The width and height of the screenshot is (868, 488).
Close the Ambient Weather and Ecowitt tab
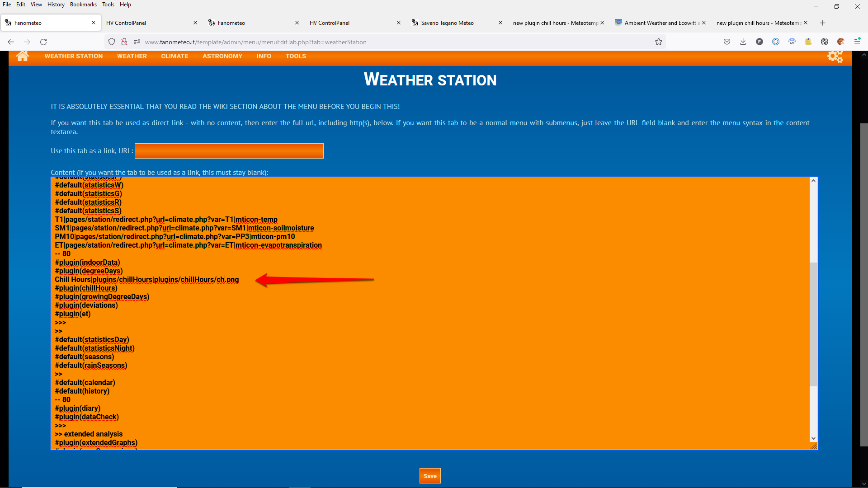tap(704, 23)
